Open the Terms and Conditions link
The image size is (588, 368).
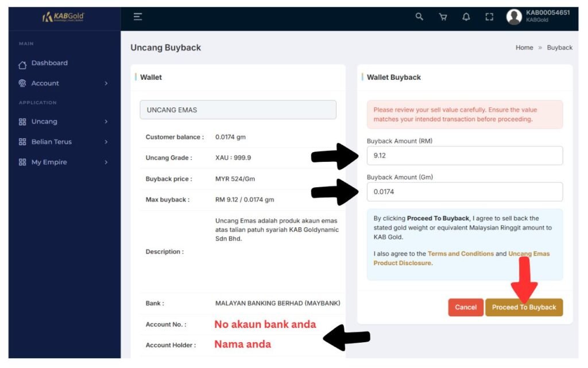point(461,254)
